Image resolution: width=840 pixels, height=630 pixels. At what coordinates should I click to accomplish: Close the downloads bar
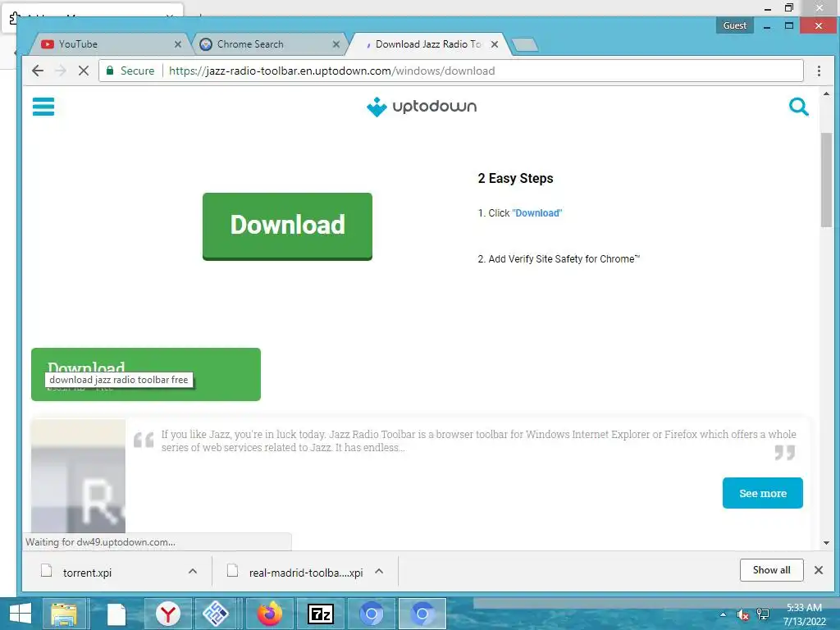point(818,570)
